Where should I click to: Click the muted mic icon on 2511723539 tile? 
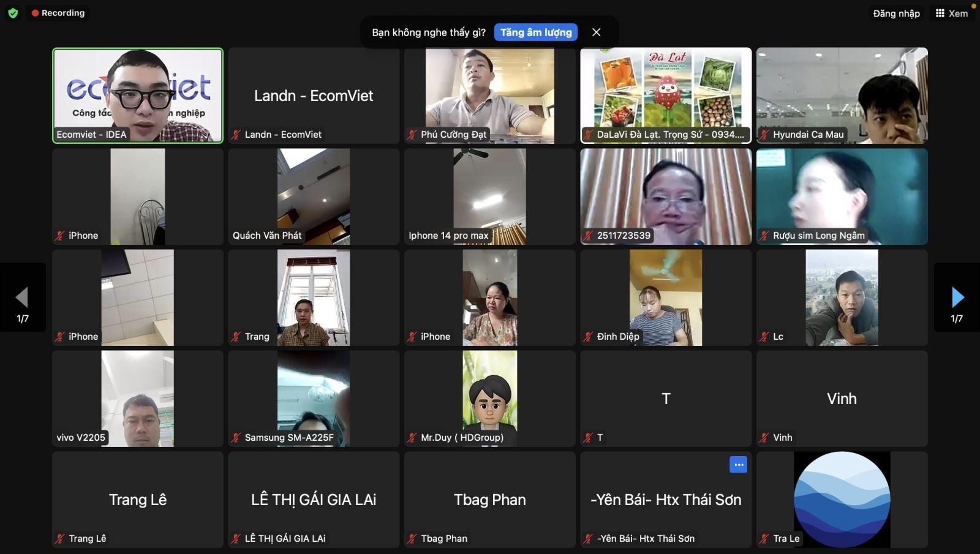click(x=588, y=235)
